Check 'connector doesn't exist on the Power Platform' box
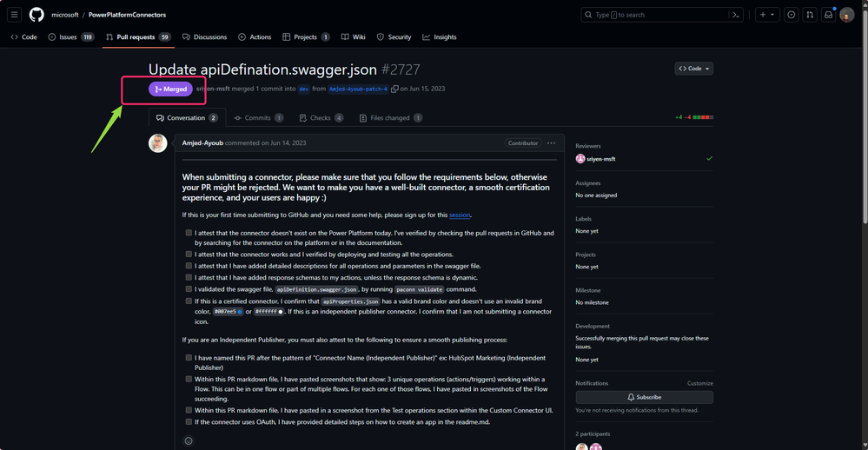 pos(189,233)
